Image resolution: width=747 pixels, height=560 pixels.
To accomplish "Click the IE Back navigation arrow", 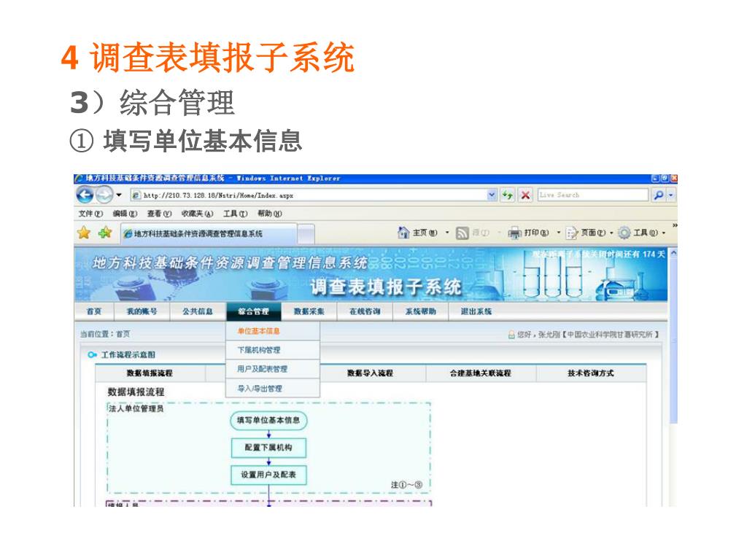I will tap(85, 194).
